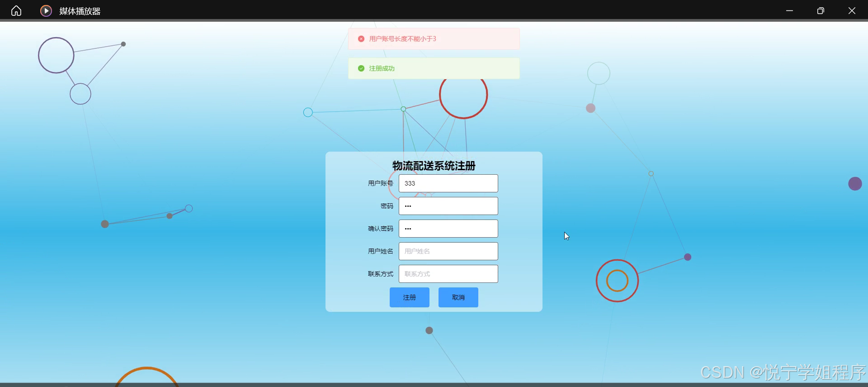Click the red error icon in alert
Viewport: 868px width, 387px height.
pos(361,39)
